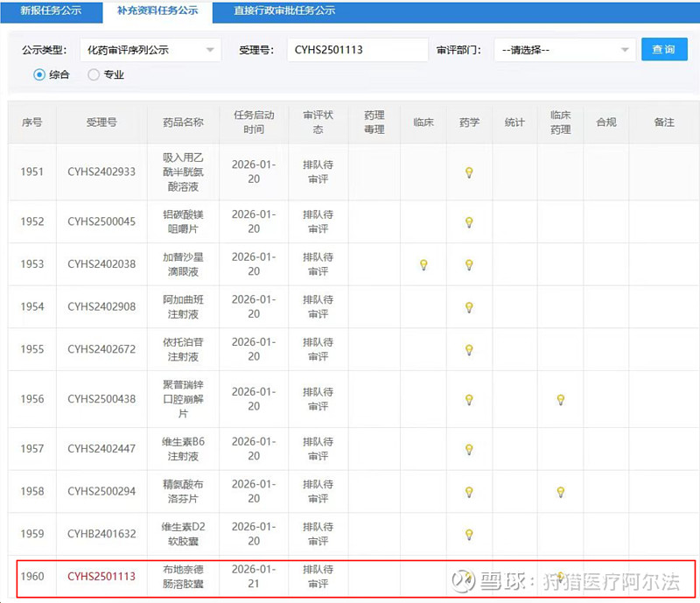This screenshot has width=700, height=603.
Task: Click the 受理号 input field with CYHS2501113
Action: (357, 50)
